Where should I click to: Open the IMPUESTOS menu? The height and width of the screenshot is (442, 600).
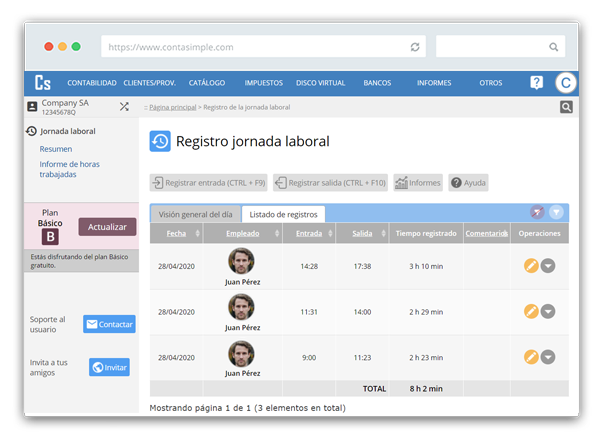click(263, 83)
